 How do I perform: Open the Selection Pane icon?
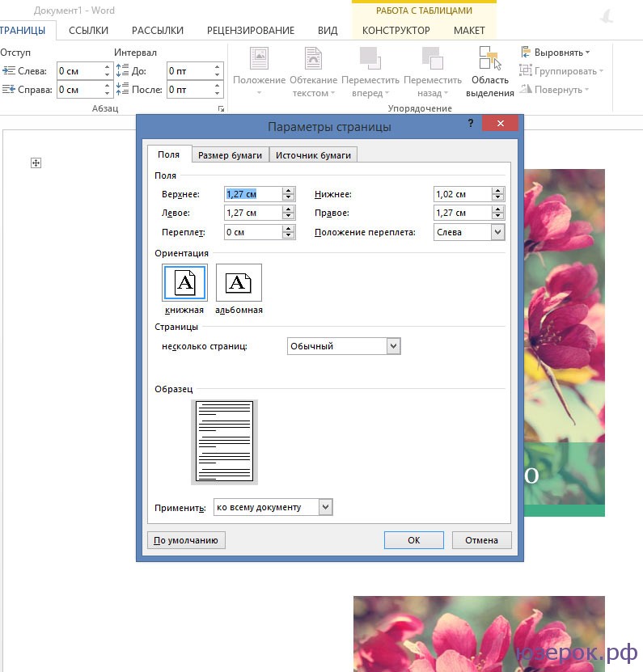click(490, 58)
